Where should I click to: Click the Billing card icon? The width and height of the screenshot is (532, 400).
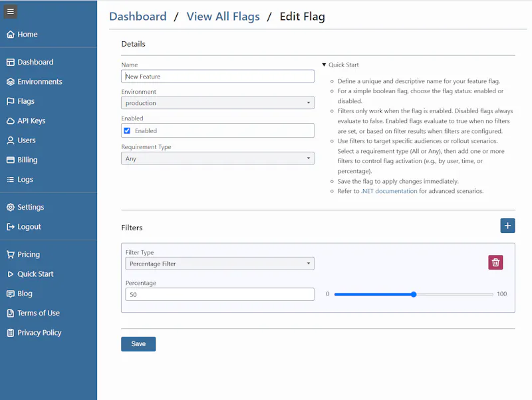click(11, 160)
